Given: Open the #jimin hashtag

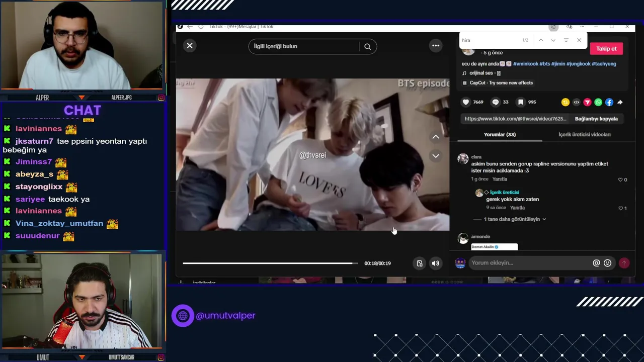Looking at the screenshot, I should click(558, 64).
